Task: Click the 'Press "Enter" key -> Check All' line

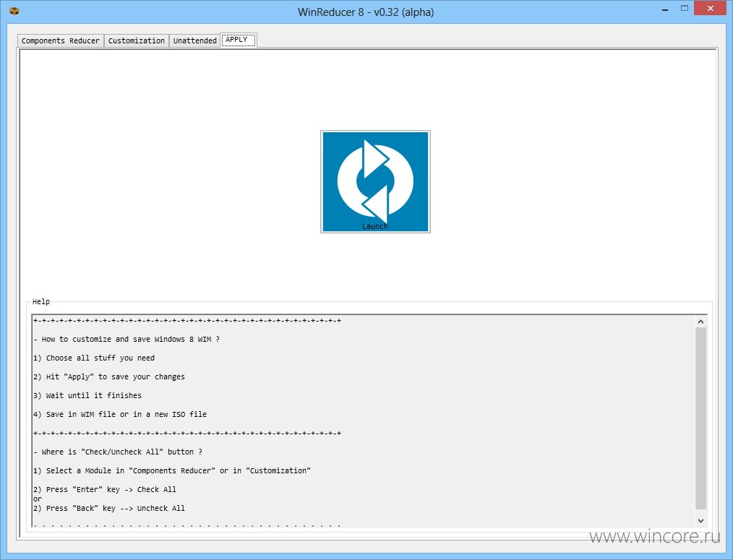Action: tap(105, 489)
